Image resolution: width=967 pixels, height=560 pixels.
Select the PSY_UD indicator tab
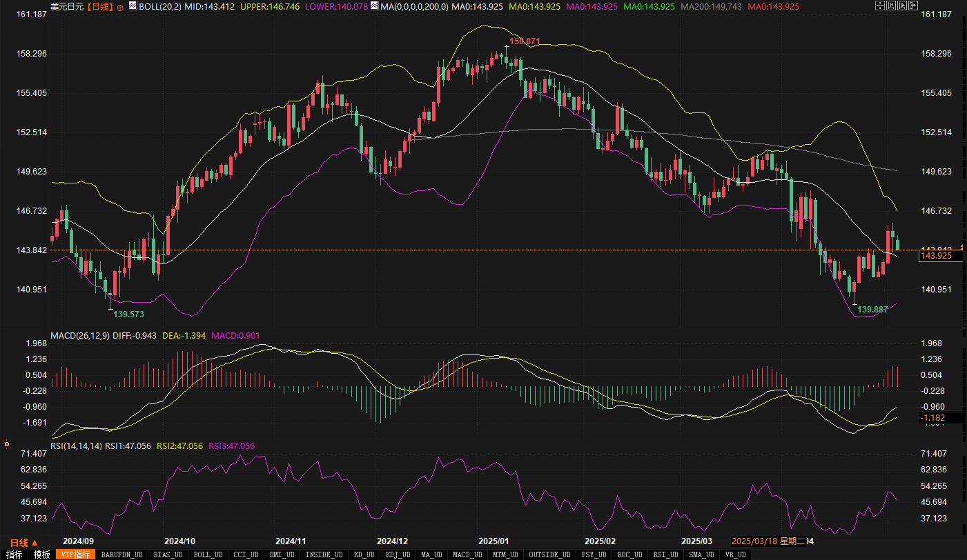click(594, 554)
